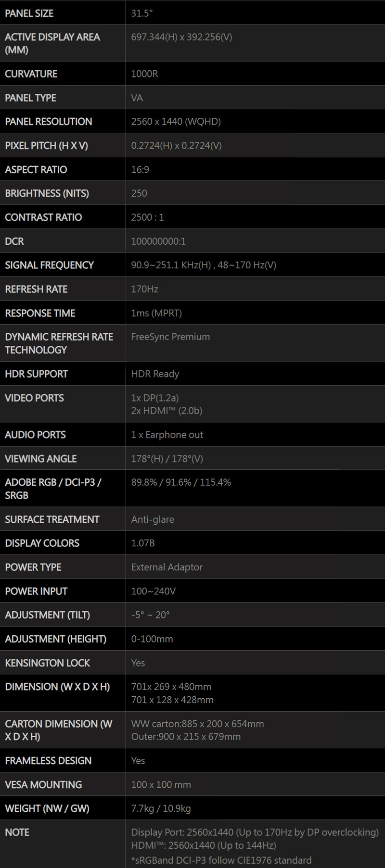Select the 1x DP(1.2a) video port line
Image resolution: width=385 pixels, height=868 pixels.
click(155, 398)
